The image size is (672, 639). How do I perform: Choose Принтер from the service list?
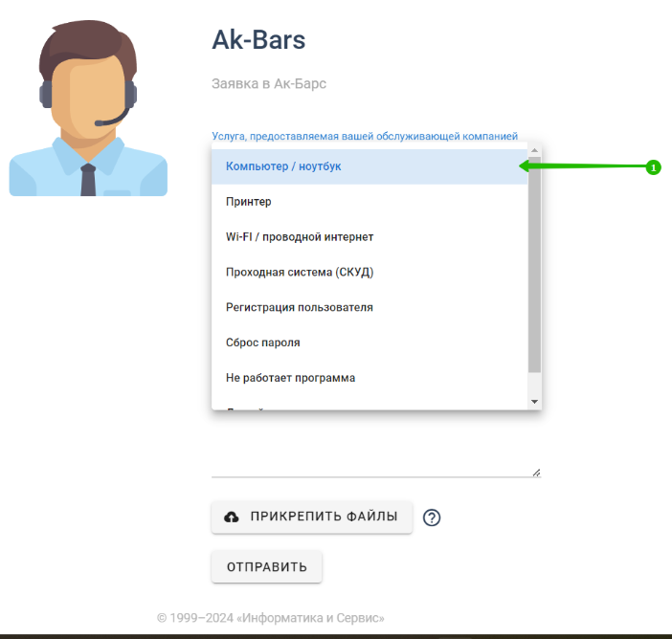[370, 202]
